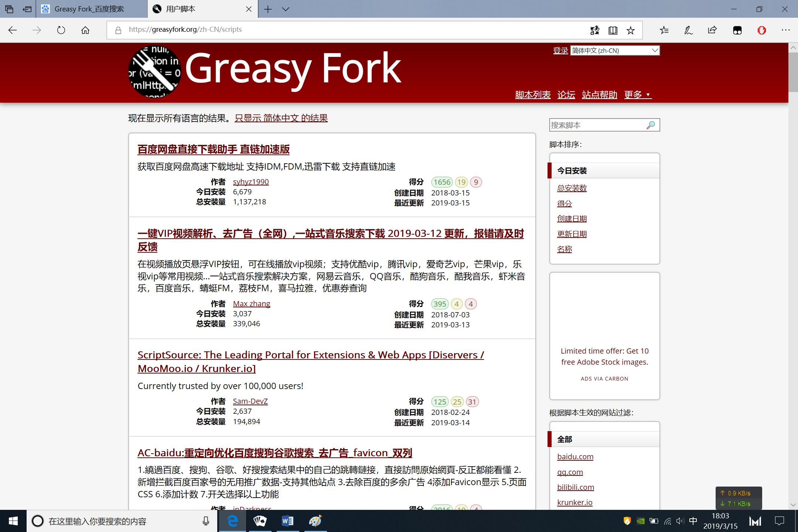This screenshot has width=798, height=532.
Task: Filter scripts by bilibili.com site
Action: click(575, 487)
